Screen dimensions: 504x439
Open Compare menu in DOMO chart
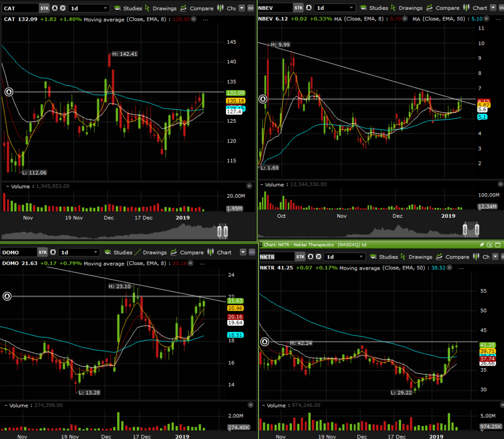(187, 252)
